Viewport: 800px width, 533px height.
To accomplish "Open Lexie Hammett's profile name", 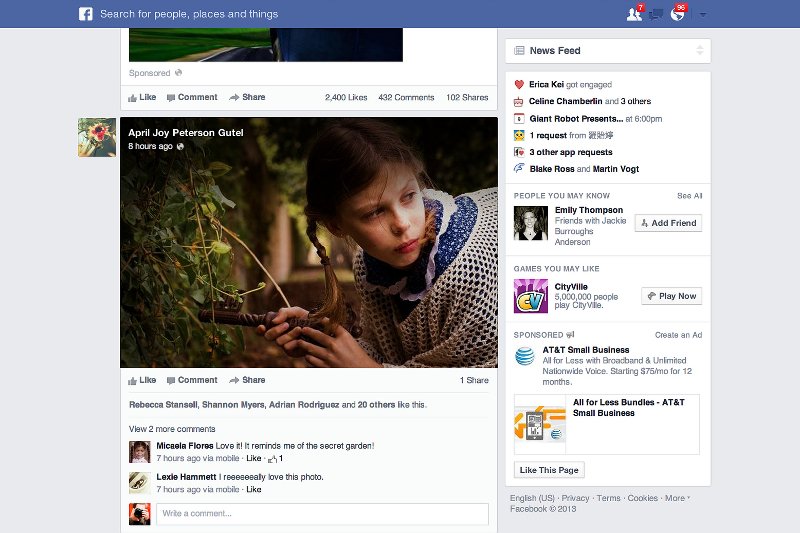I will point(186,477).
